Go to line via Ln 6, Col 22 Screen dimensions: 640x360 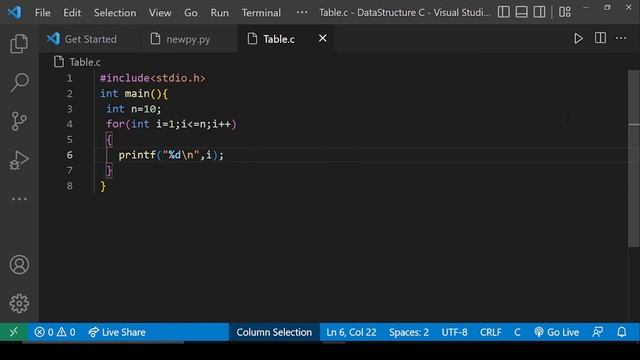[351, 332]
